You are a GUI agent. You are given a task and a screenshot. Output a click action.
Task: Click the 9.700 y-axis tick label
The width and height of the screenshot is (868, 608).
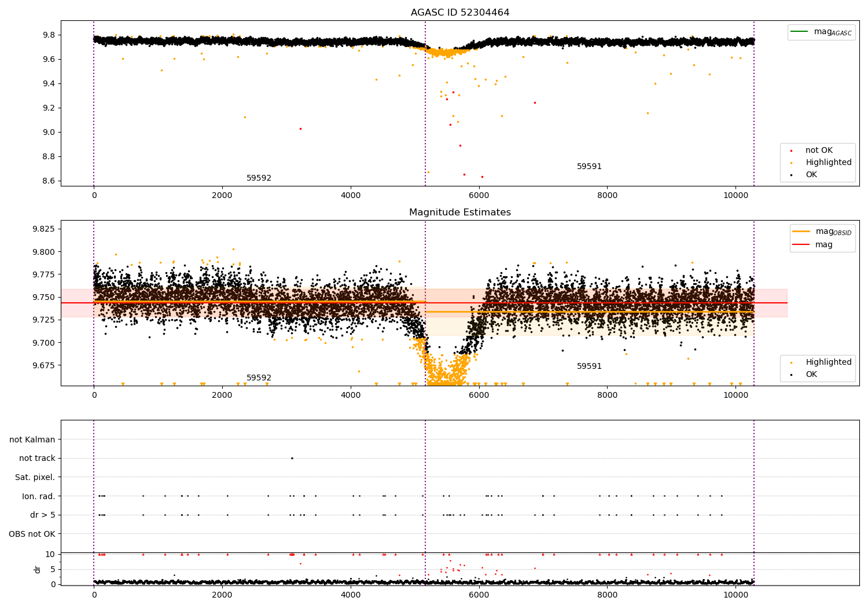click(x=44, y=343)
